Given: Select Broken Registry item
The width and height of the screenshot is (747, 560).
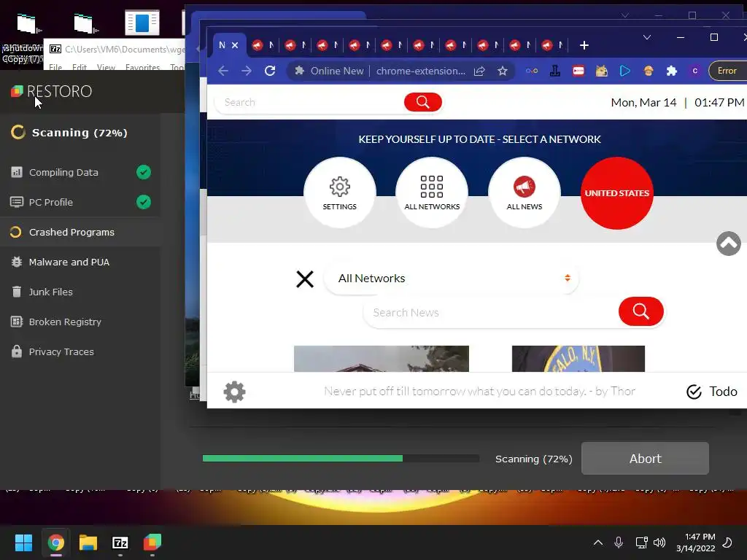Looking at the screenshot, I should (x=80, y=322).
